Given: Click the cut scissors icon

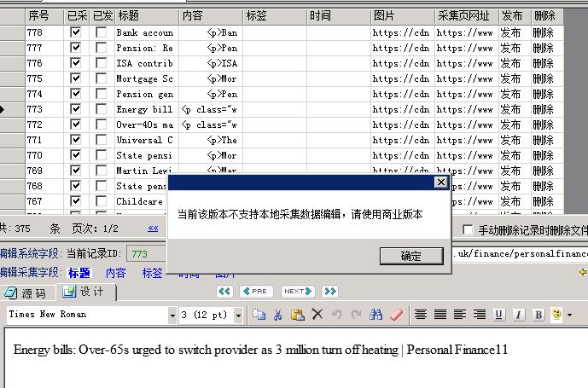Looking at the screenshot, I should (278, 315).
